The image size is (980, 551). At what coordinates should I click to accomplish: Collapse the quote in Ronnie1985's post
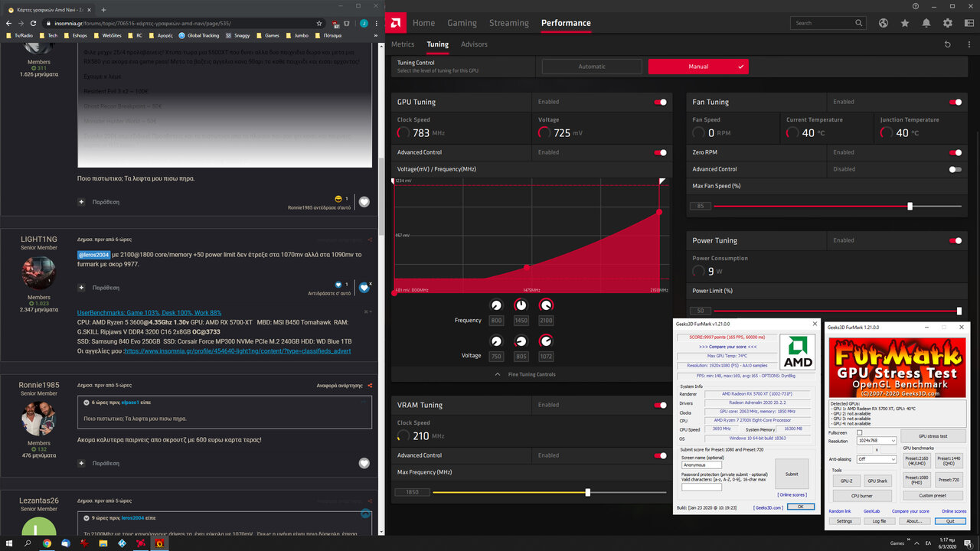[87, 402]
